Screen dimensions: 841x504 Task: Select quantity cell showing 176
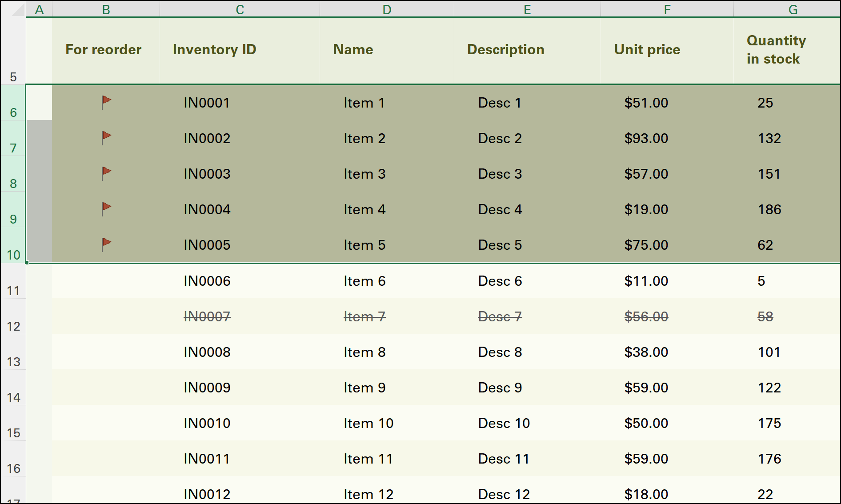769,459
